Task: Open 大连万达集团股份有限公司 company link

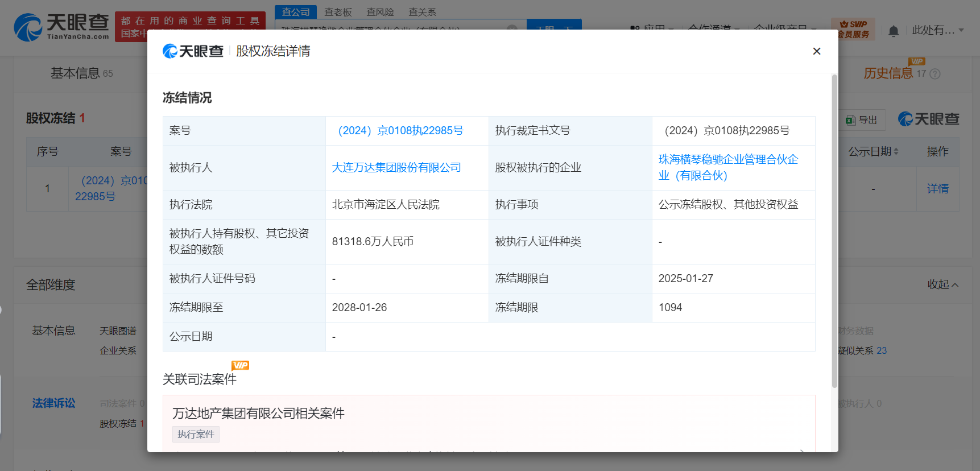Action: (396, 168)
